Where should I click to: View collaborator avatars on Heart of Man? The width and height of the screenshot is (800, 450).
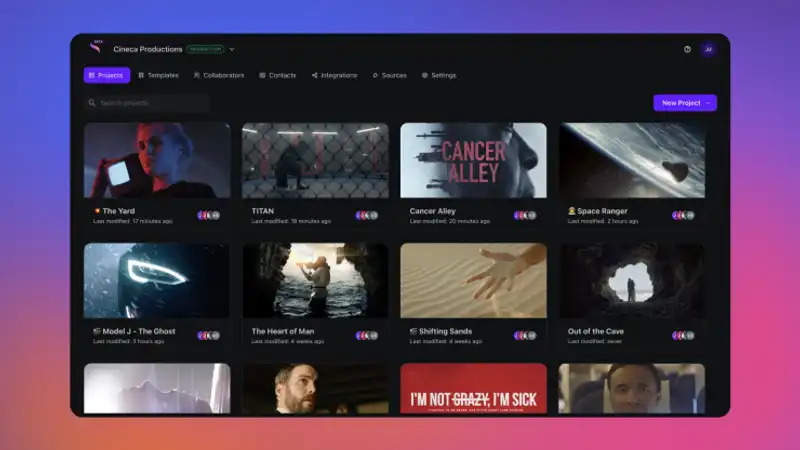tap(367, 335)
